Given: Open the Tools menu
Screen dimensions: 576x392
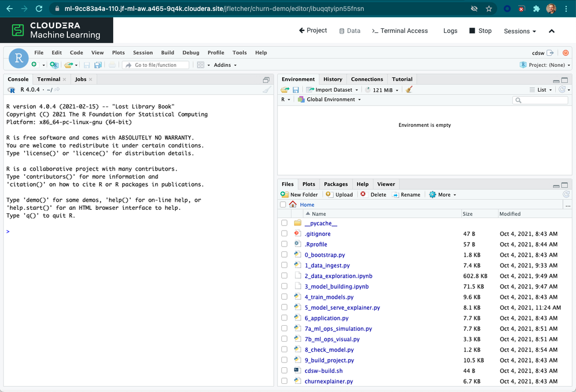Looking at the screenshot, I should (x=239, y=52).
